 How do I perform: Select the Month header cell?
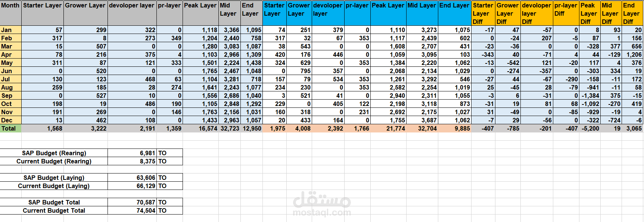point(11,13)
